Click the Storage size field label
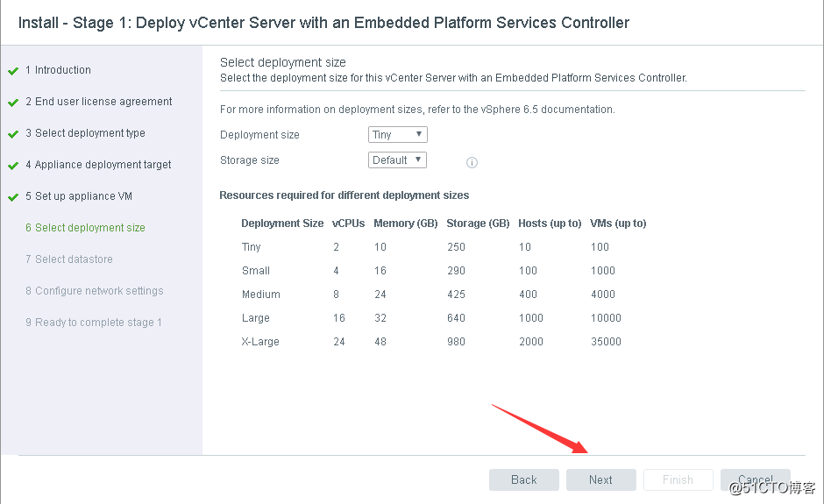The image size is (824, 504). (x=250, y=160)
